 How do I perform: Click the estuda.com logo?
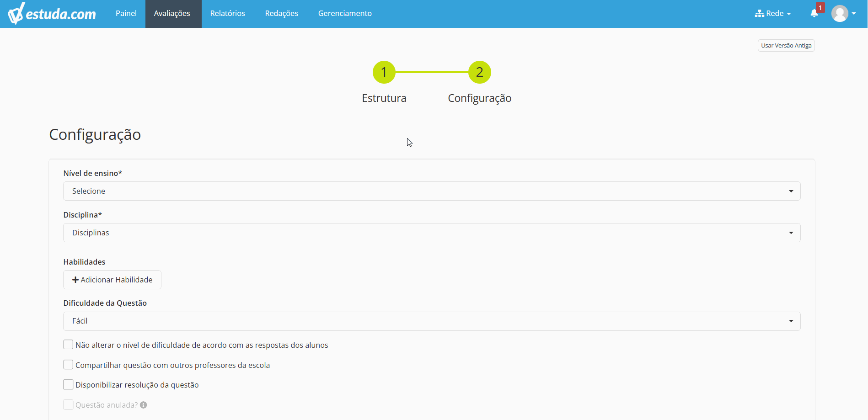pyautogui.click(x=52, y=14)
